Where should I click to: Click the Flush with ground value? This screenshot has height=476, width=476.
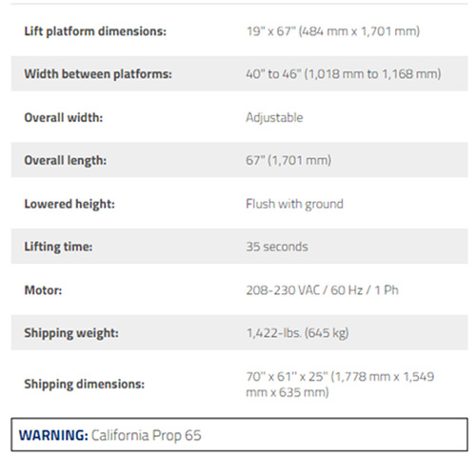[x=295, y=204]
